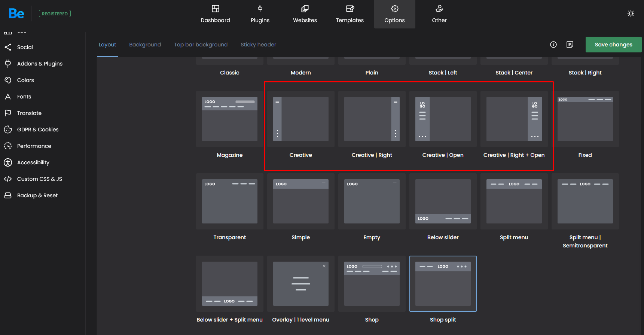Click the Addons & Plugins plug icon
Image resolution: width=644 pixels, height=335 pixels.
click(8, 64)
